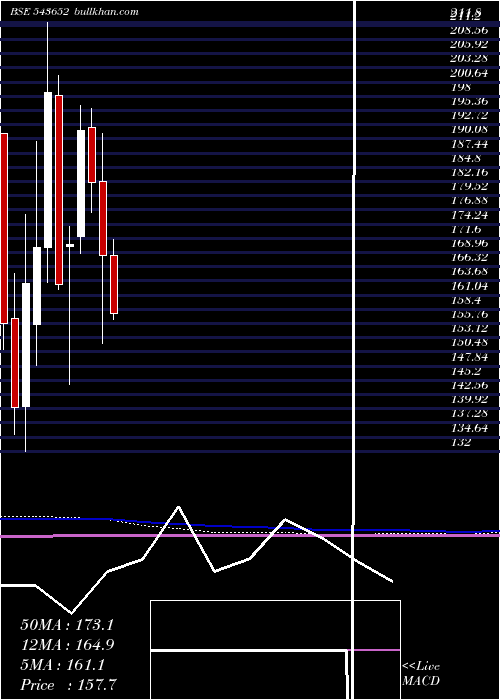The width and height of the screenshot is (500, 700).
Task: Click the 179.52 price axis label
Action: tap(469, 187)
